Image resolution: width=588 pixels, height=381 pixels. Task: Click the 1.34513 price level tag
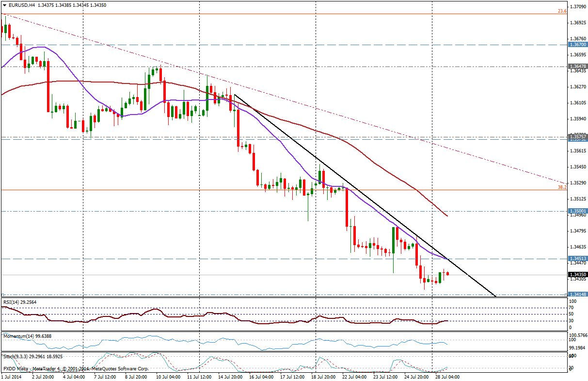point(578,259)
